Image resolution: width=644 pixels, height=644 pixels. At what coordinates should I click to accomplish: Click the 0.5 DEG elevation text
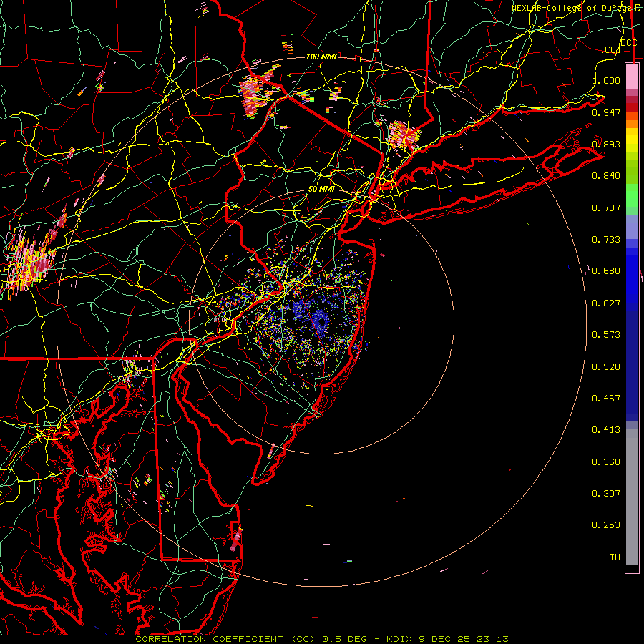pyautogui.click(x=346, y=639)
